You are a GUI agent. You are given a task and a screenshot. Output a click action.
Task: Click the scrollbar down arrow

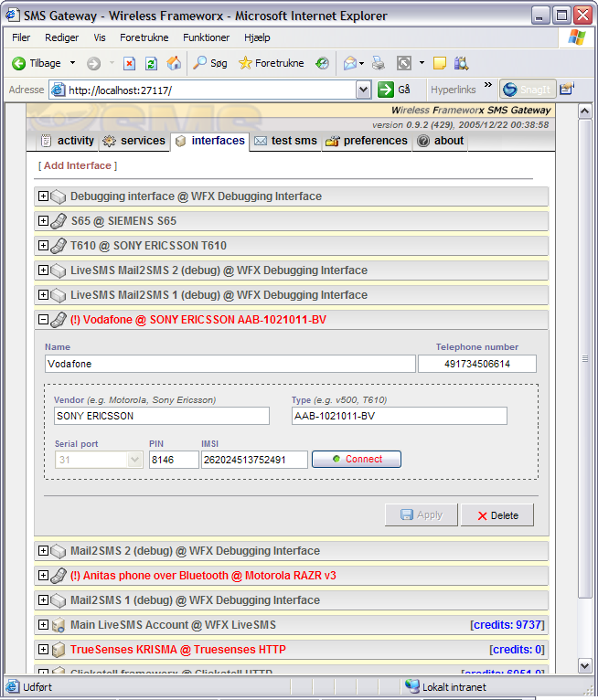[584, 665]
